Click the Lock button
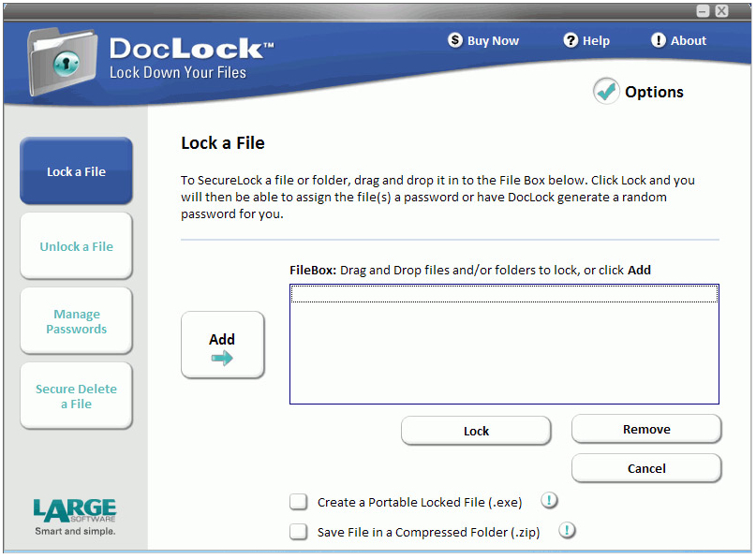This screenshot has width=756, height=559. coord(476,431)
